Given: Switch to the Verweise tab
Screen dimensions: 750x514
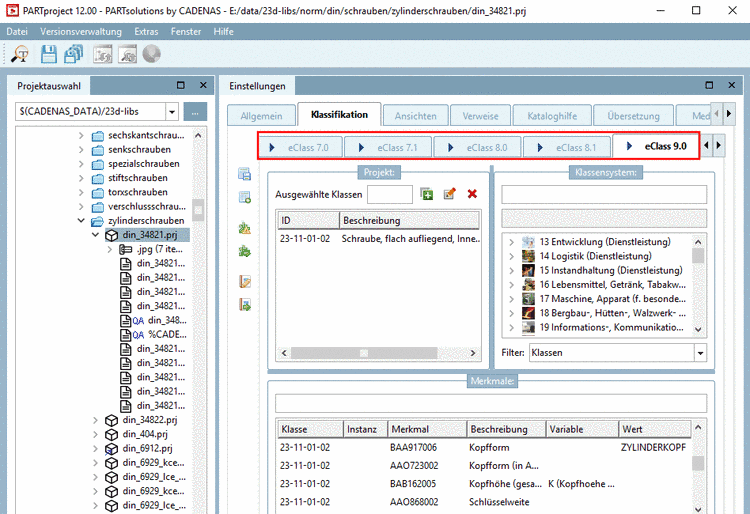Looking at the screenshot, I should click(480, 116).
